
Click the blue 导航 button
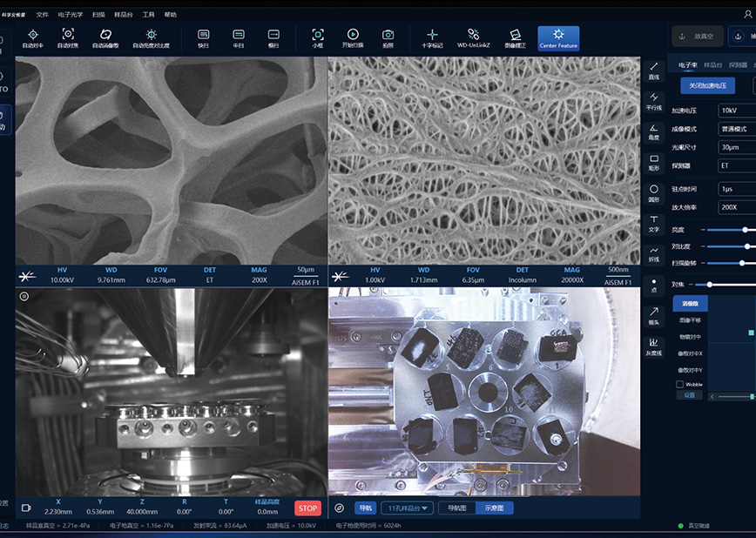pyautogui.click(x=366, y=508)
